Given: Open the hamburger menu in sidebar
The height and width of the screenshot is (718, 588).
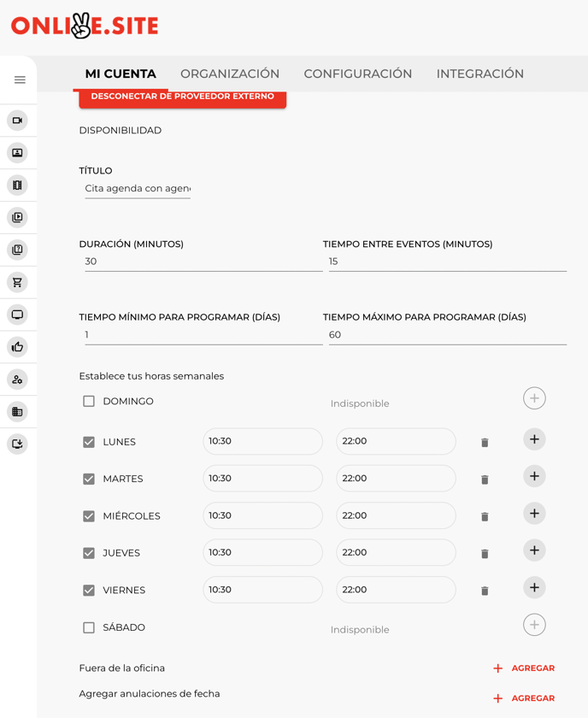Looking at the screenshot, I should (x=20, y=79).
